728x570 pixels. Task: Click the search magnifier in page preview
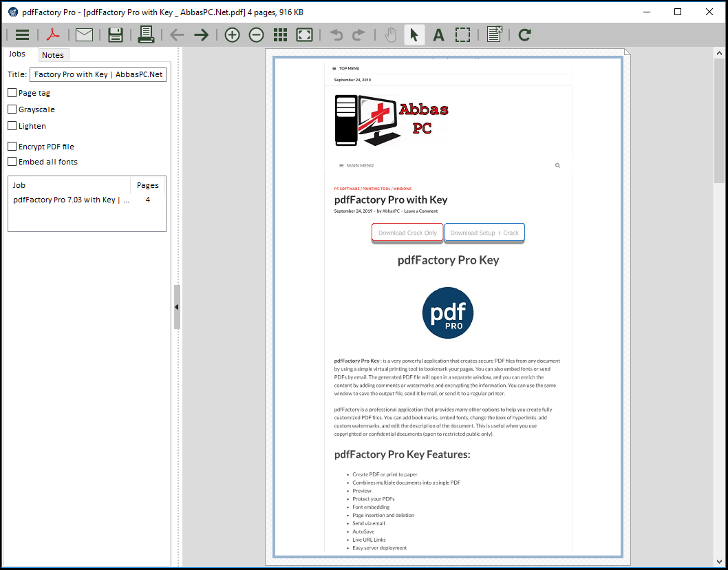557,165
